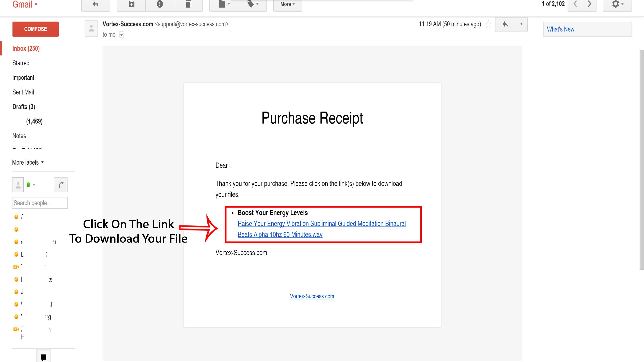Focus the Search people field
Viewport: 644px width, 362px height.
click(x=40, y=203)
